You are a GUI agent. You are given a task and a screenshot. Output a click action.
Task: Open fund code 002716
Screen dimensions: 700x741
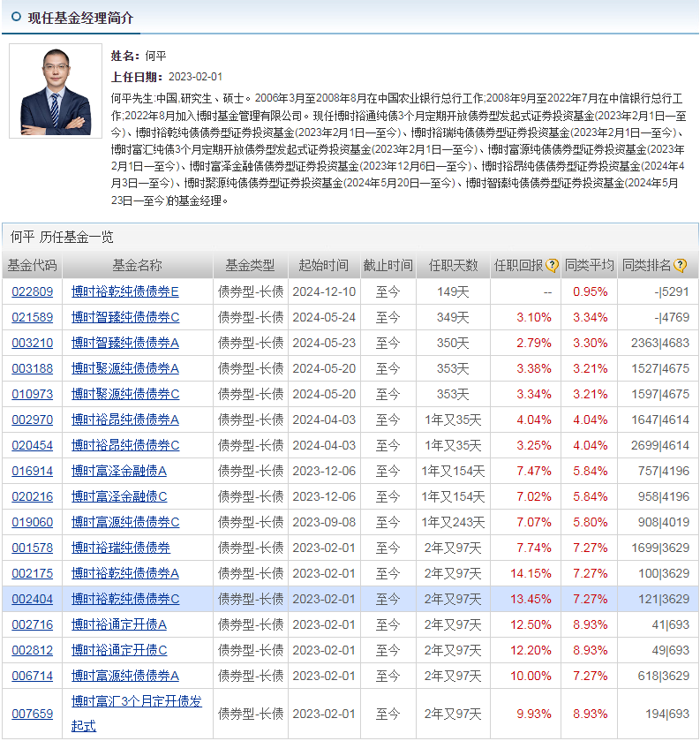tap(32, 624)
